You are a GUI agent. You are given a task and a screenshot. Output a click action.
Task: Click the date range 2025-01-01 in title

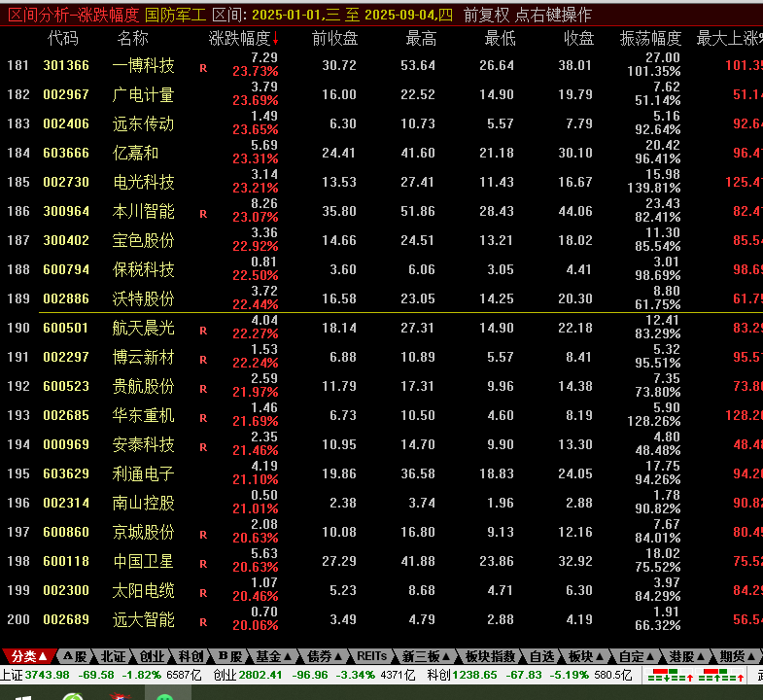tap(288, 16)
